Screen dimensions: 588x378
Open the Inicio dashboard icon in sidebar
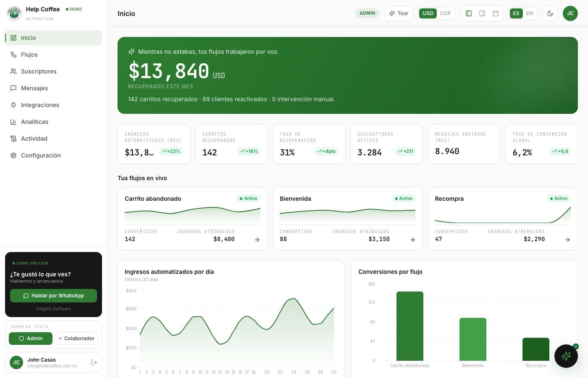coord(13,38)
